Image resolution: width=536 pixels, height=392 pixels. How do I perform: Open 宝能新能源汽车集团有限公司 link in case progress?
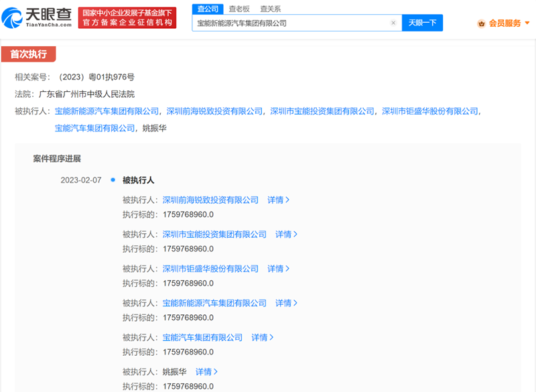click(214, 304)
